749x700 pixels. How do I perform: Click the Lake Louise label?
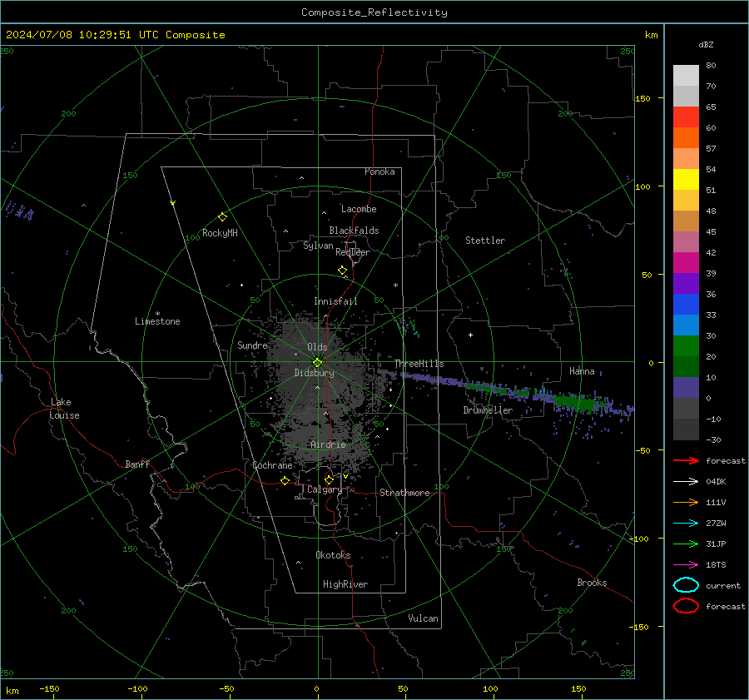64,409
